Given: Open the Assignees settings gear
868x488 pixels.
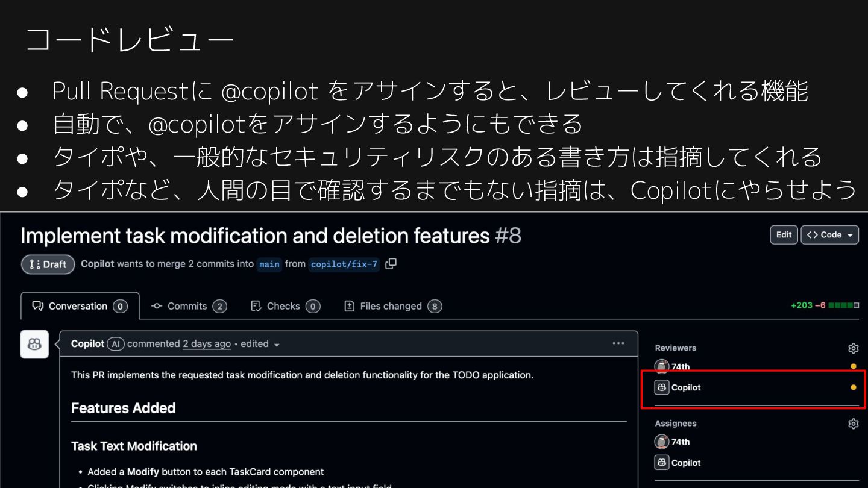Looking at the screenshot, I should 853,424.
